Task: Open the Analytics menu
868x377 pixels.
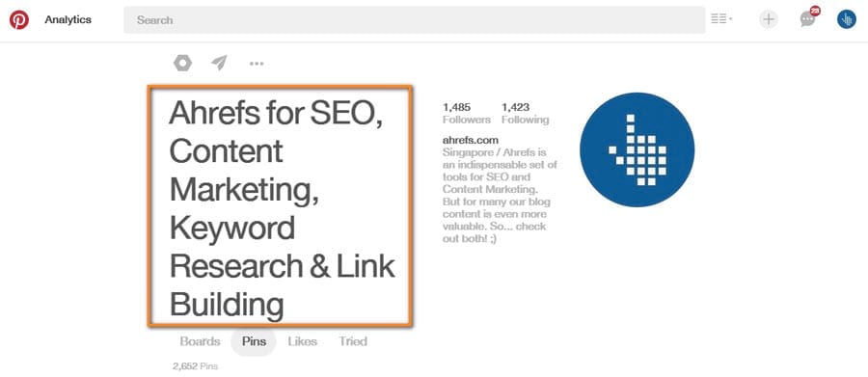Action: 68,20
